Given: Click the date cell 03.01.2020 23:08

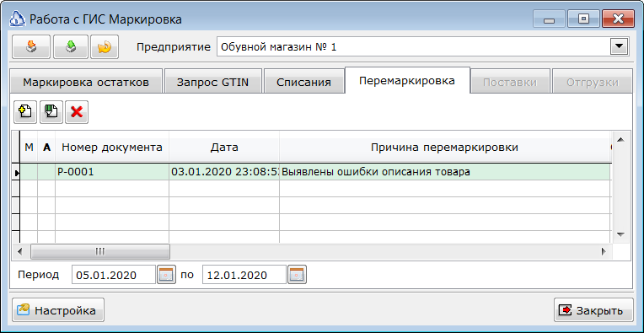Looking at the screenshot, I should click(224, 172).
